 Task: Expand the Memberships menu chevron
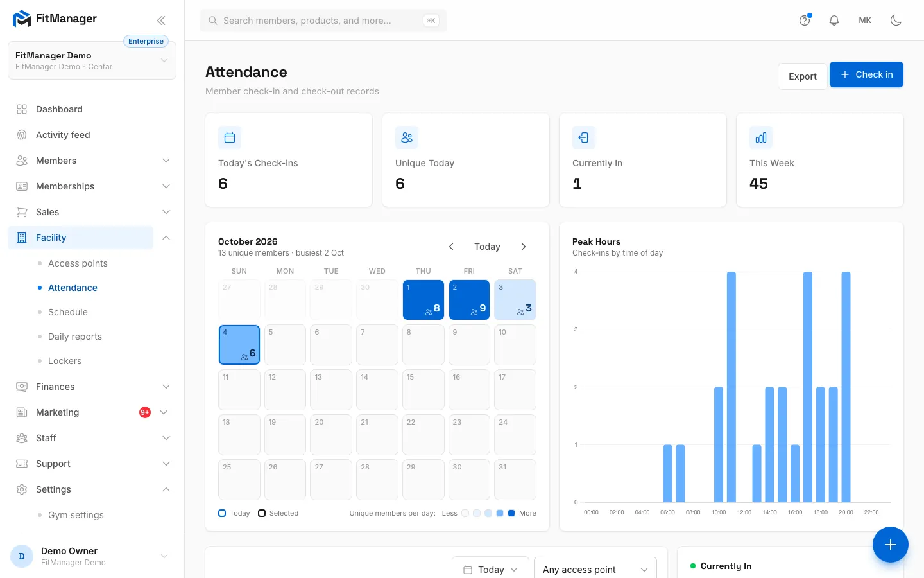166,186
